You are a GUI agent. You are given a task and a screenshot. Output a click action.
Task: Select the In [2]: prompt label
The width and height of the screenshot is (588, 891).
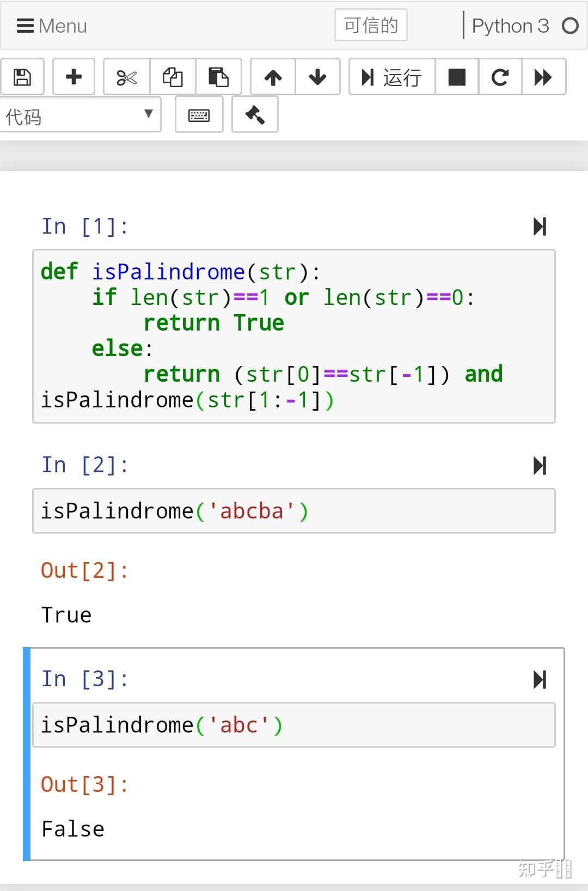pyautogui.click(x=85, y=465)
